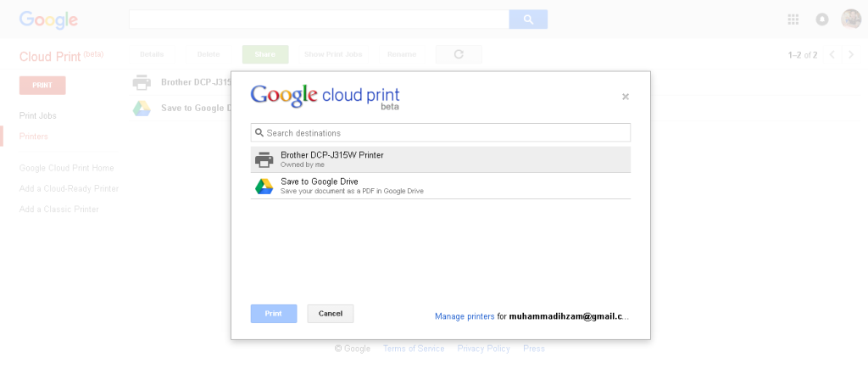
Task: Open the Terms of Service link
Action: (x=414, y=349)
